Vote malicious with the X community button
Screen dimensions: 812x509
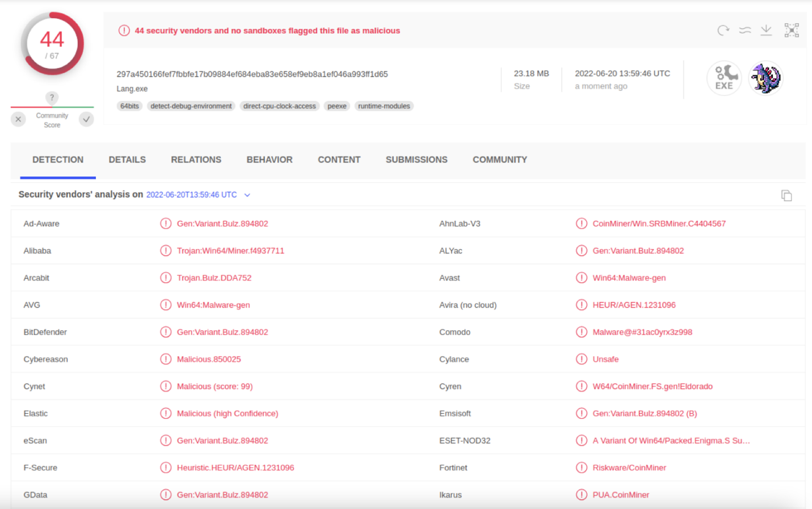click(18, 119)
